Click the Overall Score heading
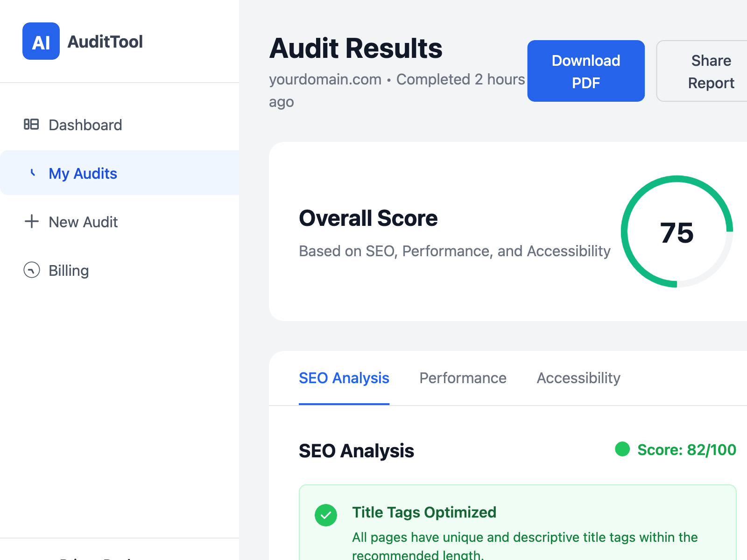747x560 pixels. tap(368, 218)
